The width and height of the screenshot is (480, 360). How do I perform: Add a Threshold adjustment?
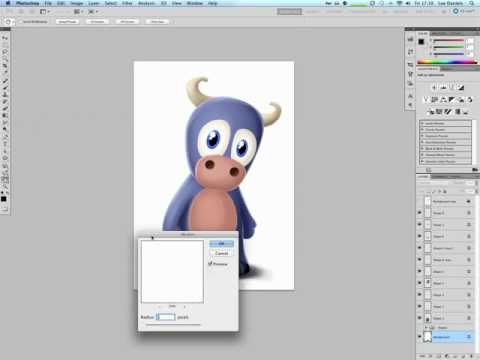[448, 112]
